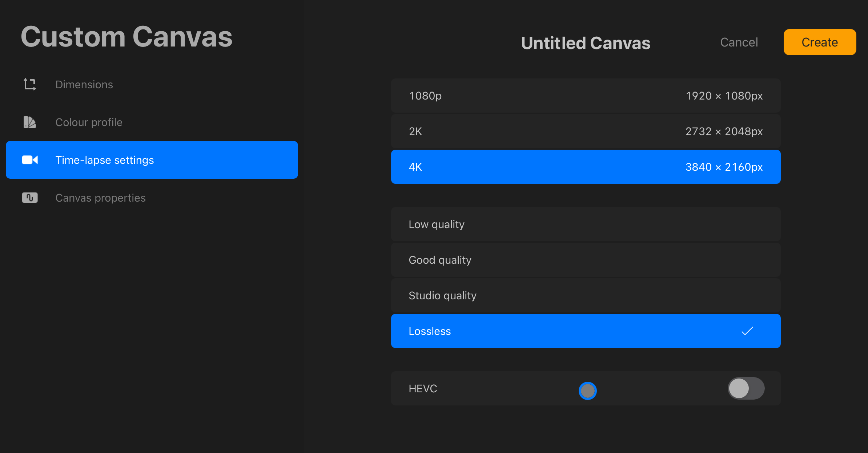Select Studio quality option
Viewport: 868px width, 453px height.
pyautogui.click(x=585, y=296)
